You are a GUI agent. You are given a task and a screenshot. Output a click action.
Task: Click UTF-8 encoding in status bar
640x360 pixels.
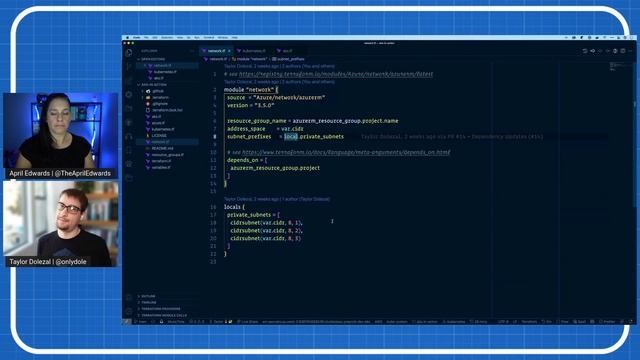(503, 322)
